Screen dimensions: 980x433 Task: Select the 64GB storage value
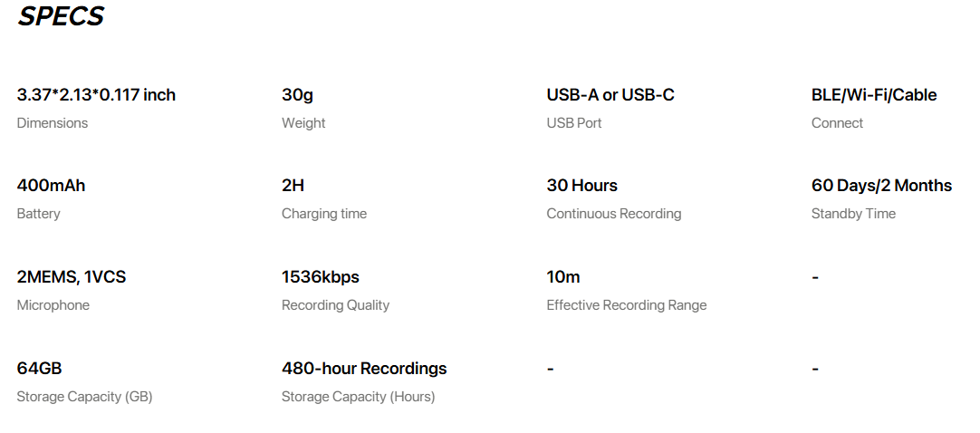point(39,369)
